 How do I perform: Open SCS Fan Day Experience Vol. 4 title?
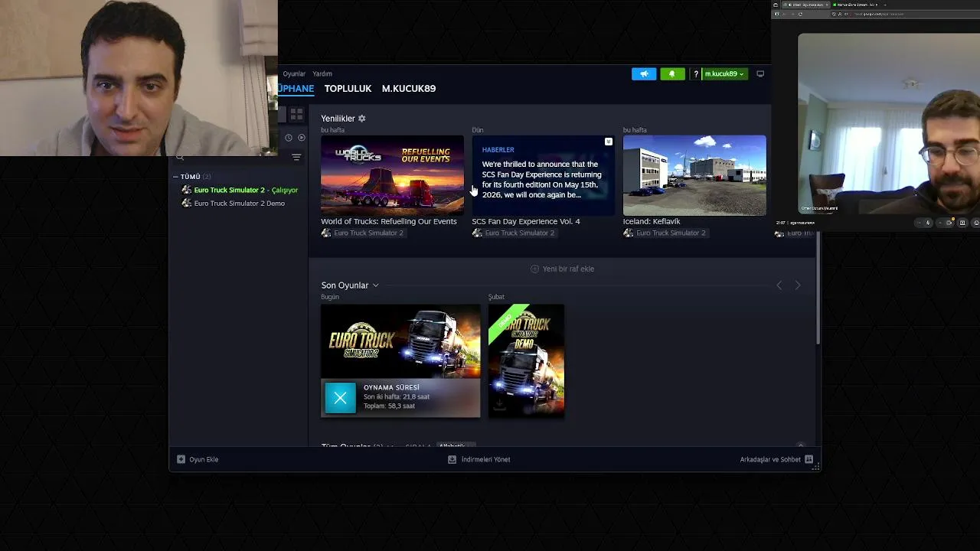[526, 221]
